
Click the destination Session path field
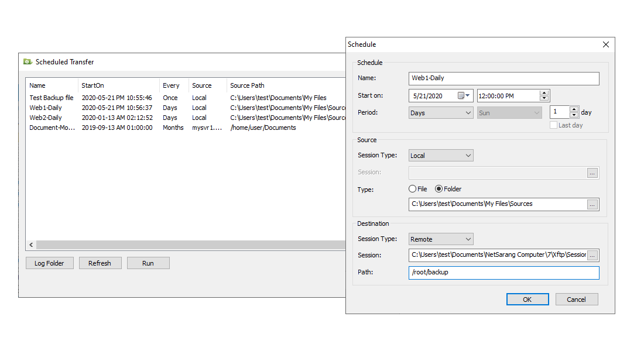(x=498, y=255)
